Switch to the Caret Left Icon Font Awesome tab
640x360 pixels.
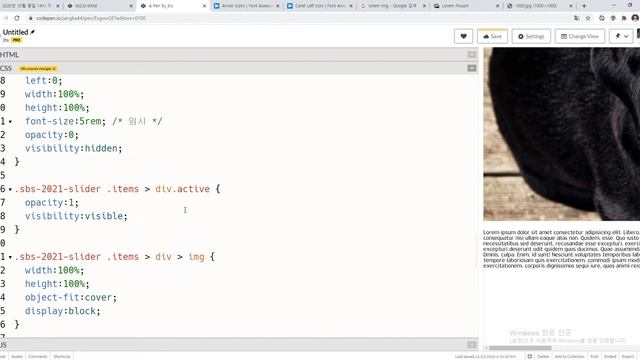(x=320, y=6)
